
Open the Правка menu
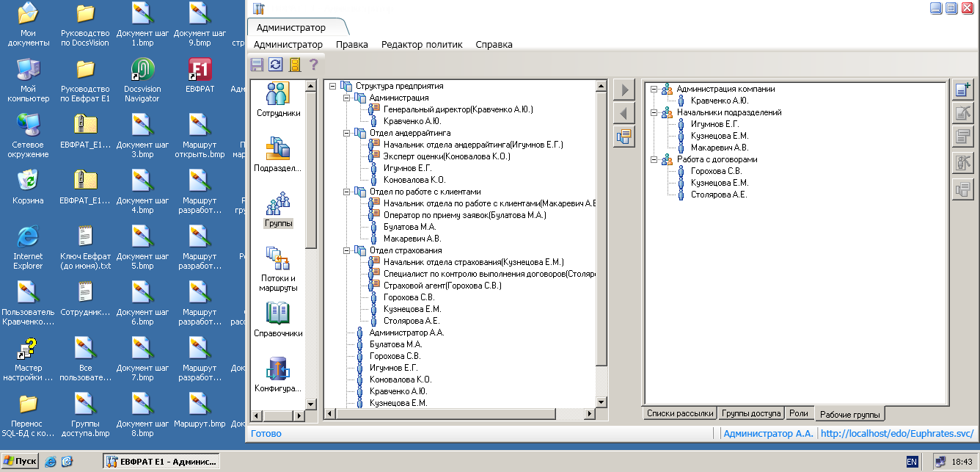tap(352, 44)
